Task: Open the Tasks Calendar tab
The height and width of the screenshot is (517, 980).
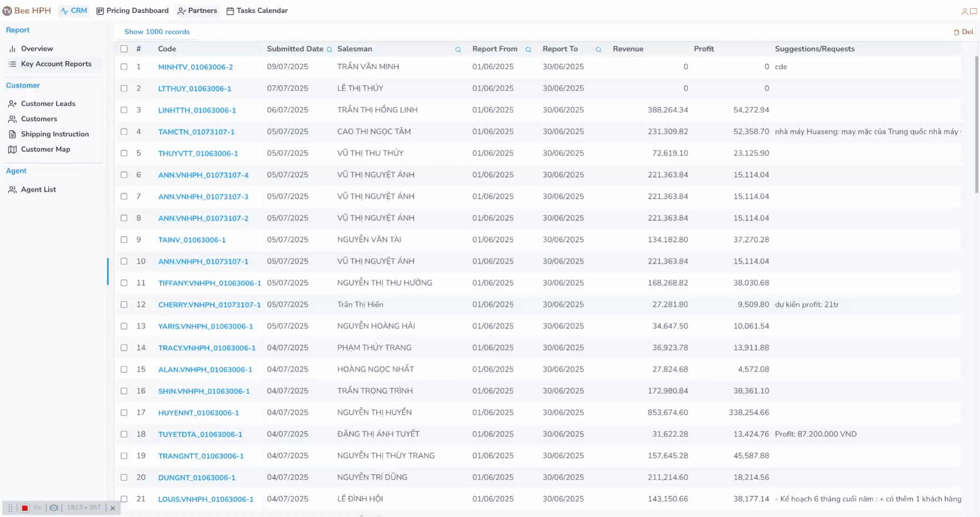Action: pyautogui.click(x=257, y=11)
